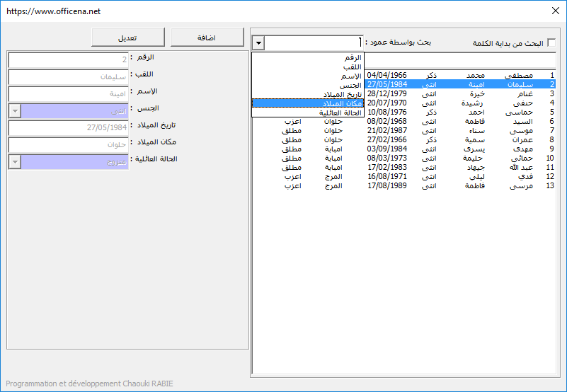Choose اللقب in the column dropdown list
Screen dimensions: 567x392
308,67
